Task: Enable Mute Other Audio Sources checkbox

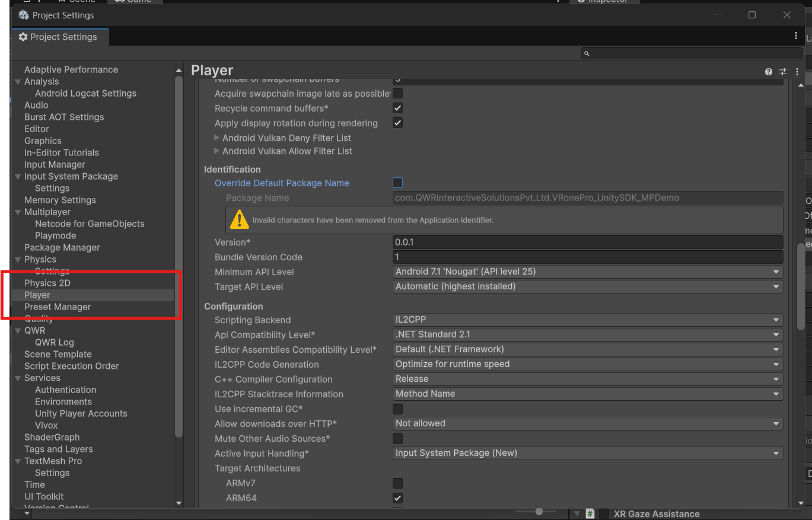Action: (398, 438)
